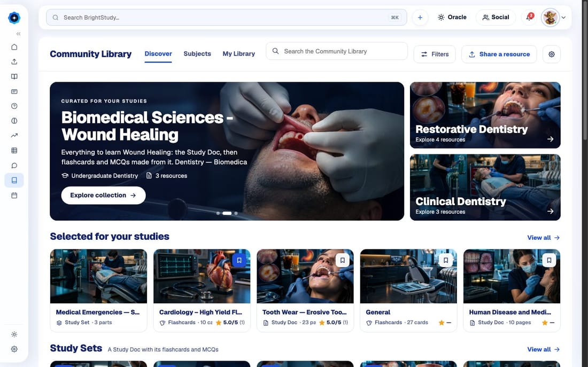Switch to the Discover tab
Viewport: 588px width, 367px height.
tap(158, 53)
